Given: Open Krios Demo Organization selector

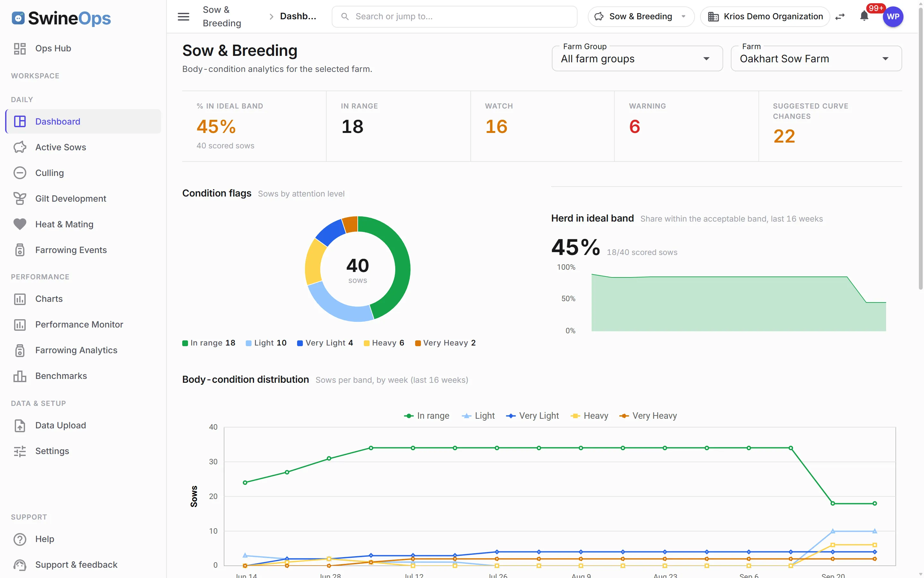Looking at the screenshot, I should pos(765,16).
